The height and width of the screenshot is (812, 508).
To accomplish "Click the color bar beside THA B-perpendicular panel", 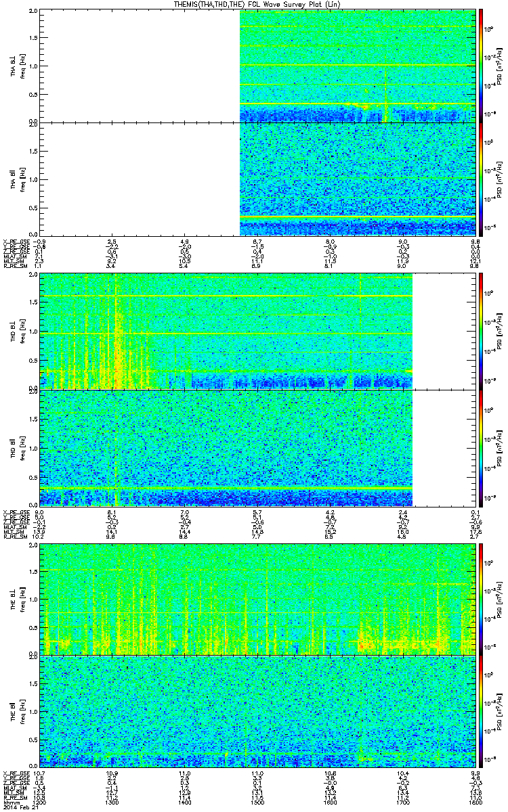I will point(482,66).
